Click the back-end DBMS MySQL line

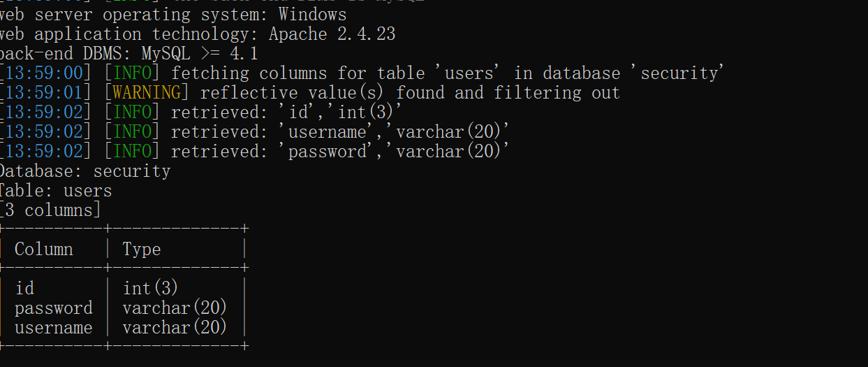pyautogui.click(x=129, y=53)
